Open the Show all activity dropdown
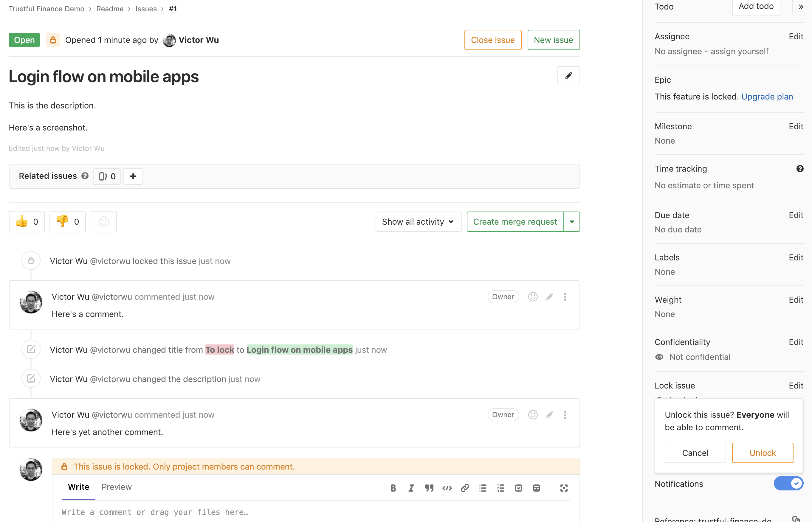 coord(419,221)
